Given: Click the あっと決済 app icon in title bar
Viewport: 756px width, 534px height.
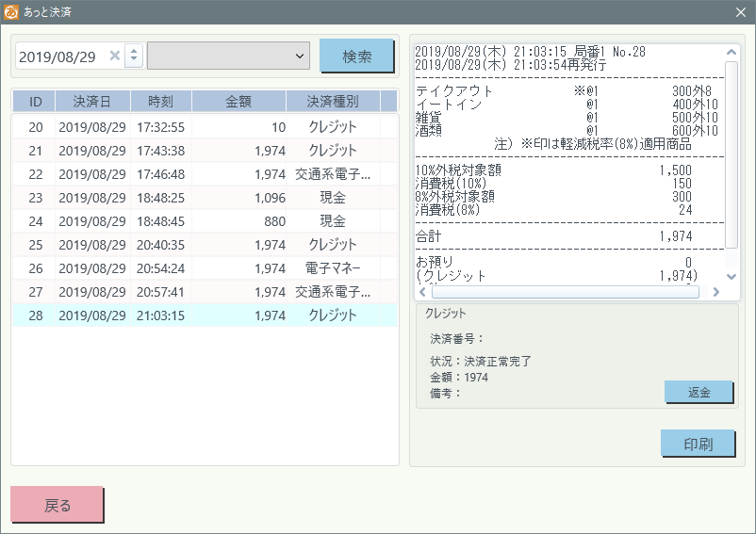Looking at the screenshot, I should [11, 12].
